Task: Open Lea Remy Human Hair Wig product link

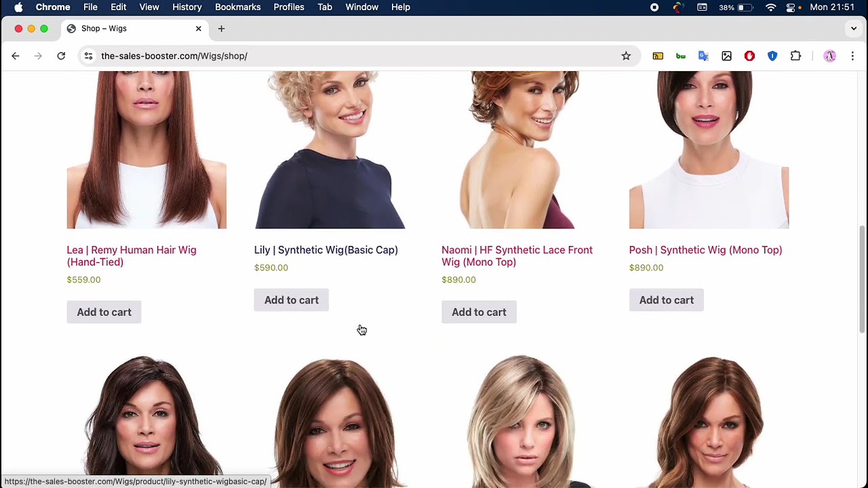Action: (x=132, y=256)
